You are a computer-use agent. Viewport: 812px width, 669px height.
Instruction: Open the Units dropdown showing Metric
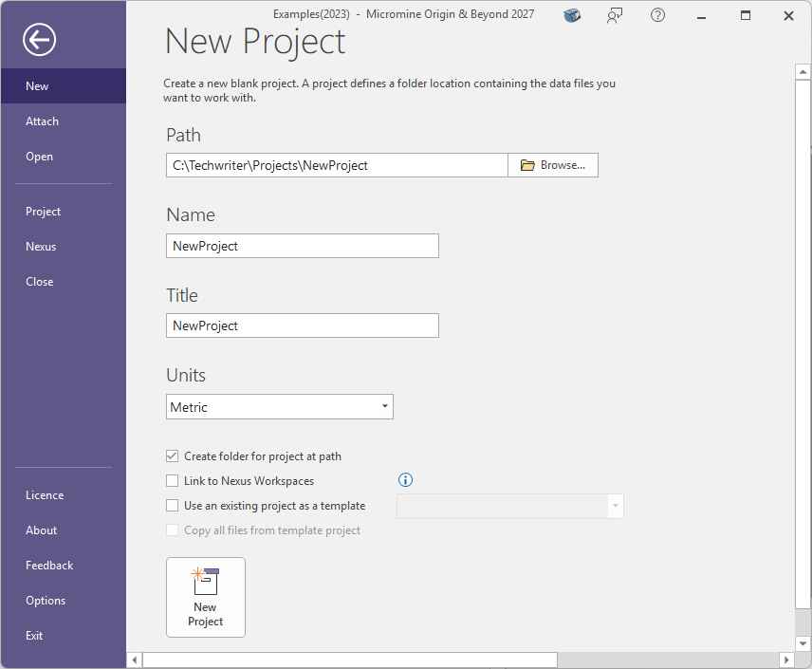[280, 407]
